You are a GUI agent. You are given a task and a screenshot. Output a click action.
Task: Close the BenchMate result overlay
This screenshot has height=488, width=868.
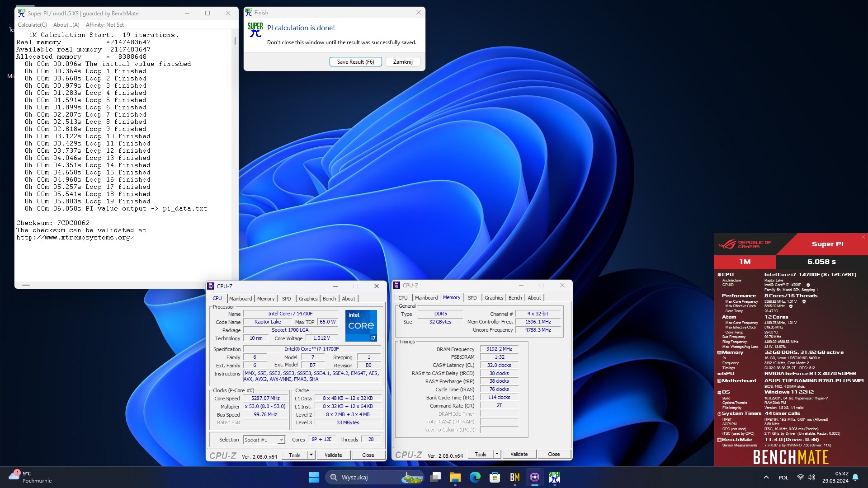863,237
